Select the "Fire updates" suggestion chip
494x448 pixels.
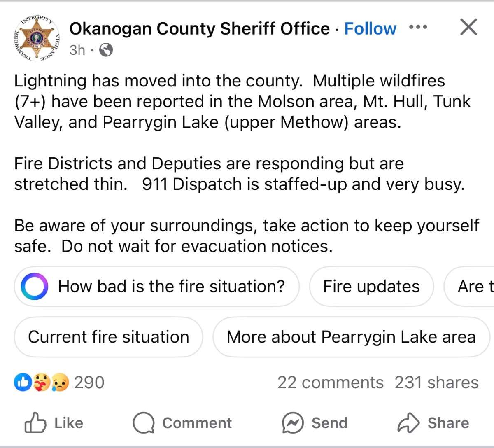coord(371,287)
